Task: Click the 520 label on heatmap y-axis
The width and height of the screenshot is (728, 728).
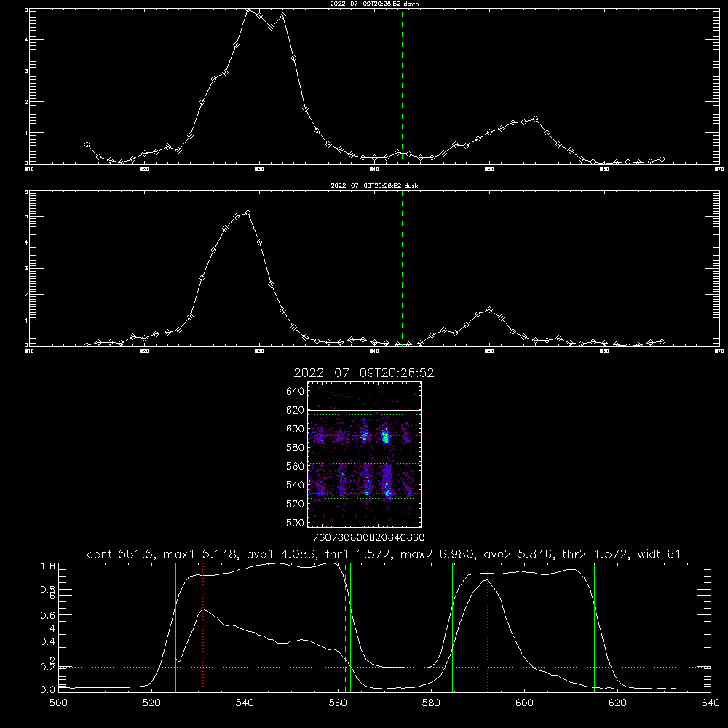Action: tap(295, 504)
